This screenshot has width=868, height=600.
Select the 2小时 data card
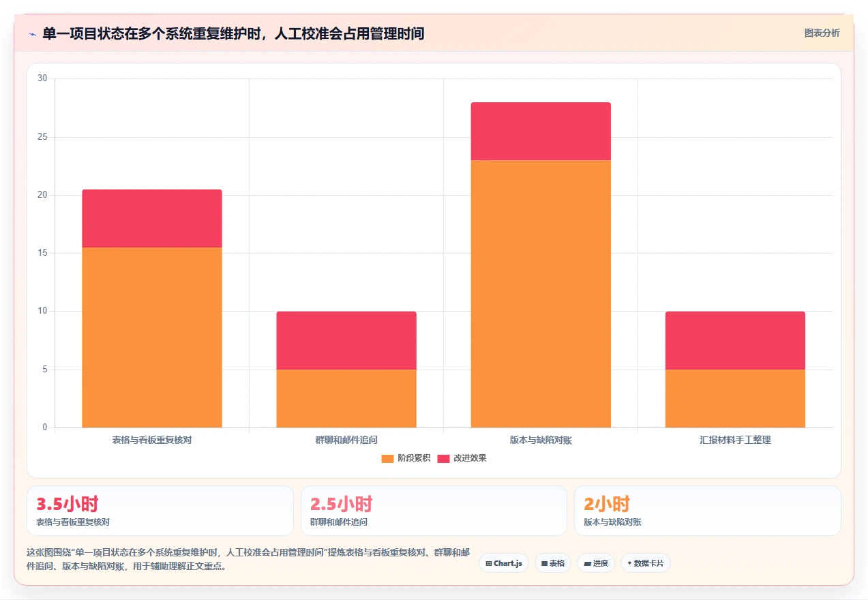(x=708, y=511)
